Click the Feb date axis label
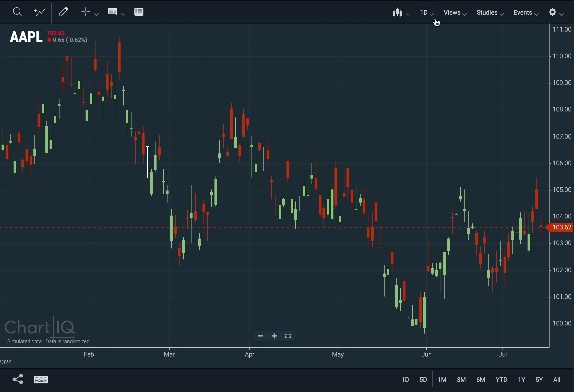The image size is (574, 392). pyautogui.click(x=89, y=354)
